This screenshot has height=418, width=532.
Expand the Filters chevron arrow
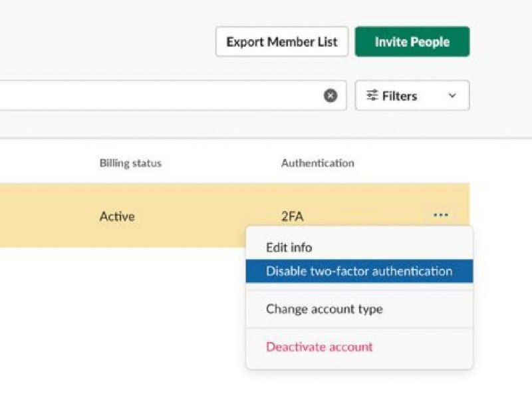click(452, 96)
